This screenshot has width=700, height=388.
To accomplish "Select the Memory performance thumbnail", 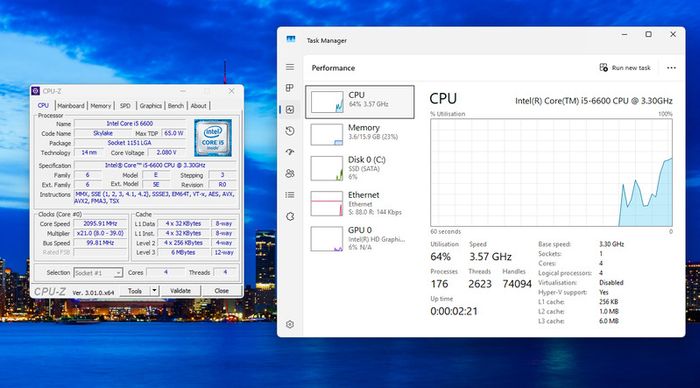I will click(x=360, y=134).
